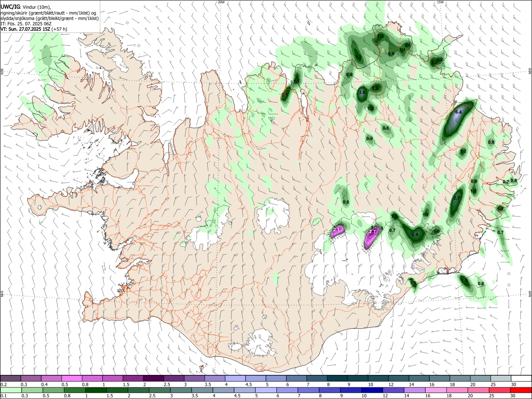Viewport: 532px width, 399px height.
Task: Click the 1.0 rainfall value label
Action: 436,232
